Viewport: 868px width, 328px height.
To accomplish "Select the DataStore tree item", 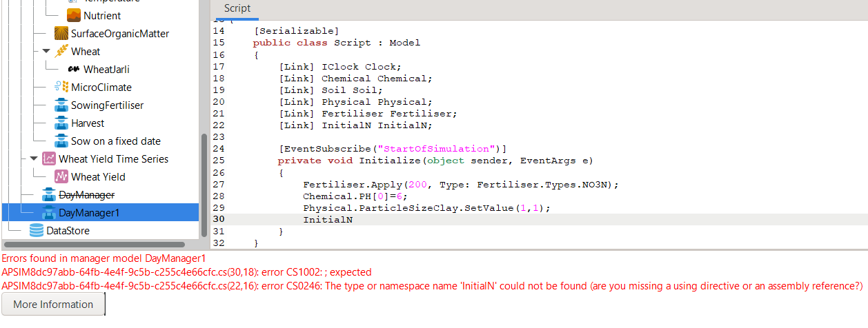I will pyautogui.click(x=68, y=230).
